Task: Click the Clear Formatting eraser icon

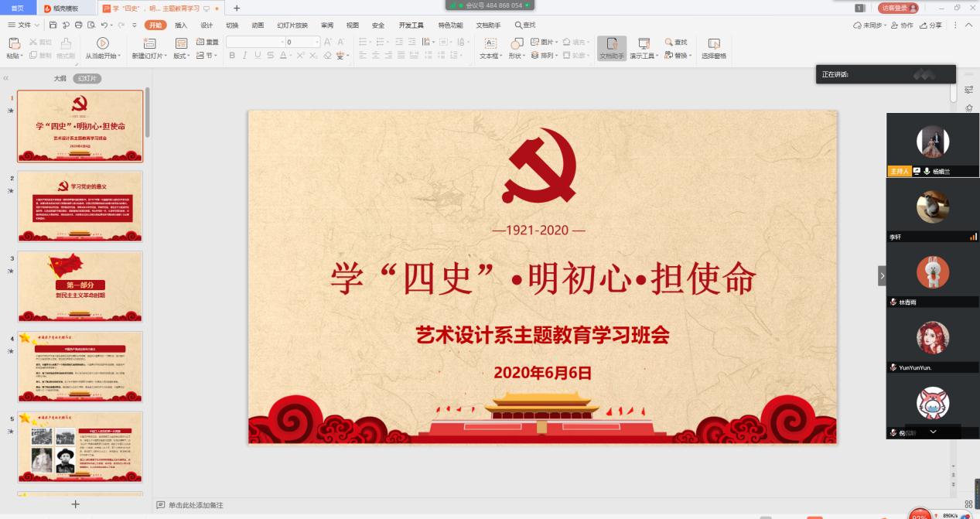Action: [x=327, y=56]
